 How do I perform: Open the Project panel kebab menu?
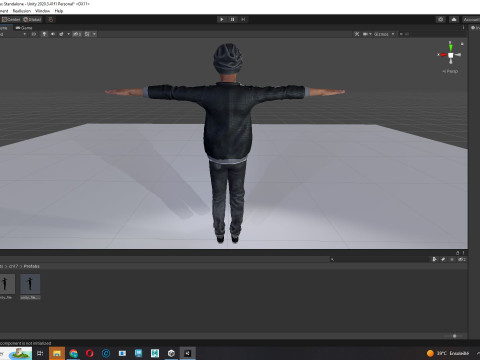point(463,253)
